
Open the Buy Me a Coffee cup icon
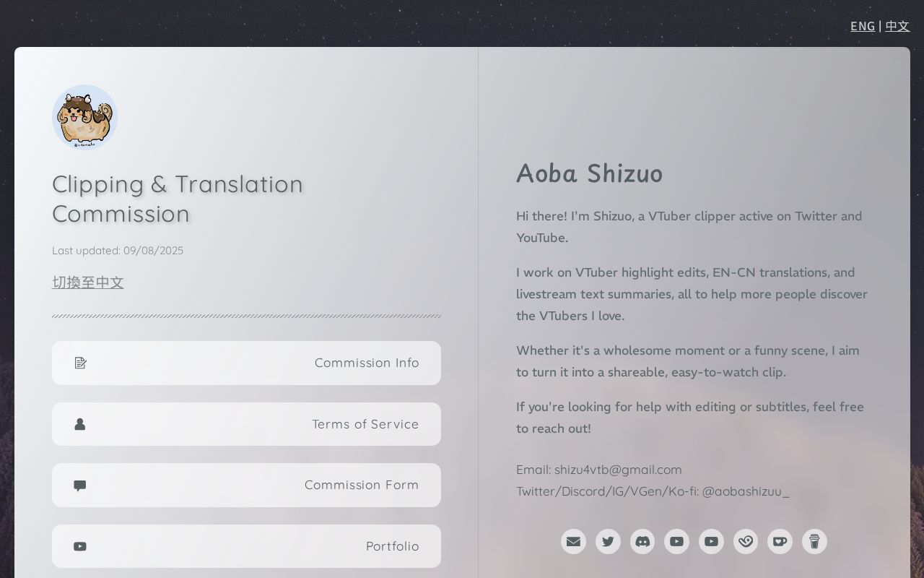[x=814, y=541]
